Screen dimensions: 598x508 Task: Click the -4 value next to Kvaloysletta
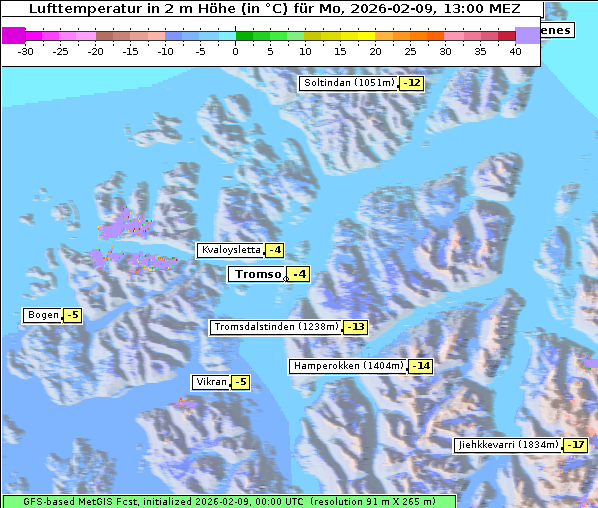(274, 250)
